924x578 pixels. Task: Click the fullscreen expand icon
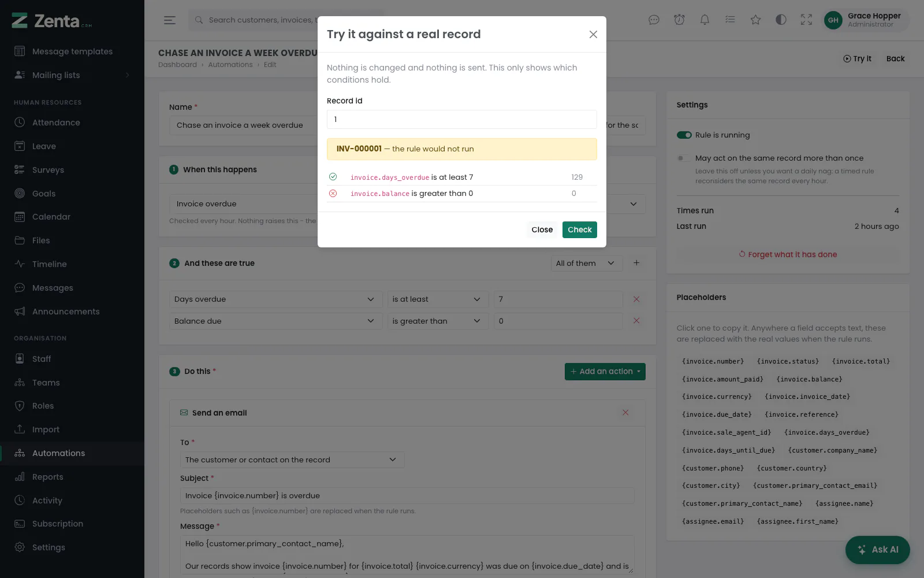(806, 20)
